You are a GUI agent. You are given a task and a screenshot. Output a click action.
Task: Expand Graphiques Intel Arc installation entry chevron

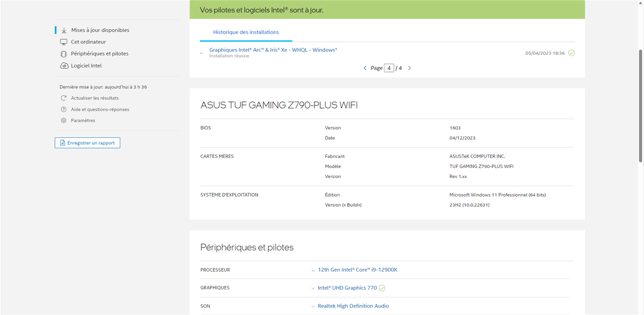[x=201, y=53]
